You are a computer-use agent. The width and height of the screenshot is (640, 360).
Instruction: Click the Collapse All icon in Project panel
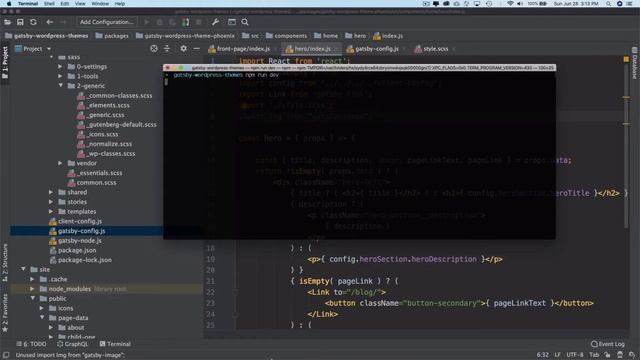tap(167, 49)
